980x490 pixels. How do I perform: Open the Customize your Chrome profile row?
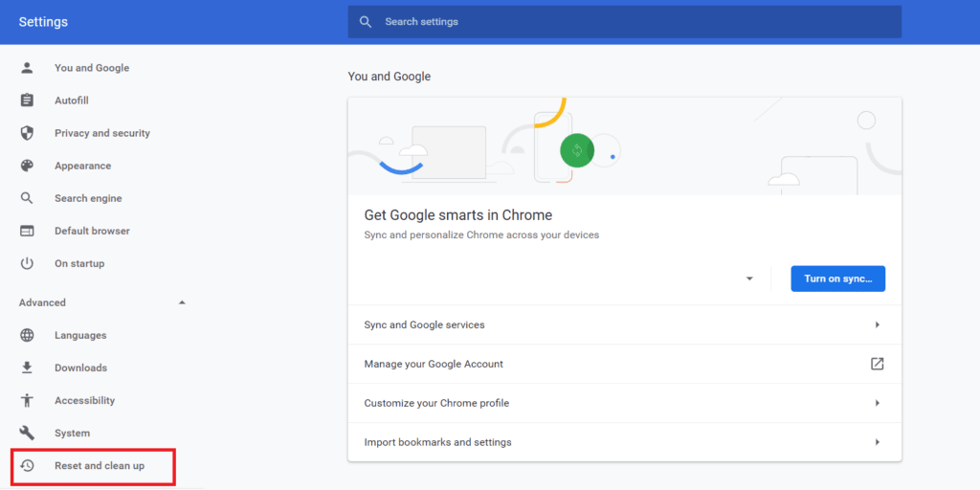click(x=624, y=403)
